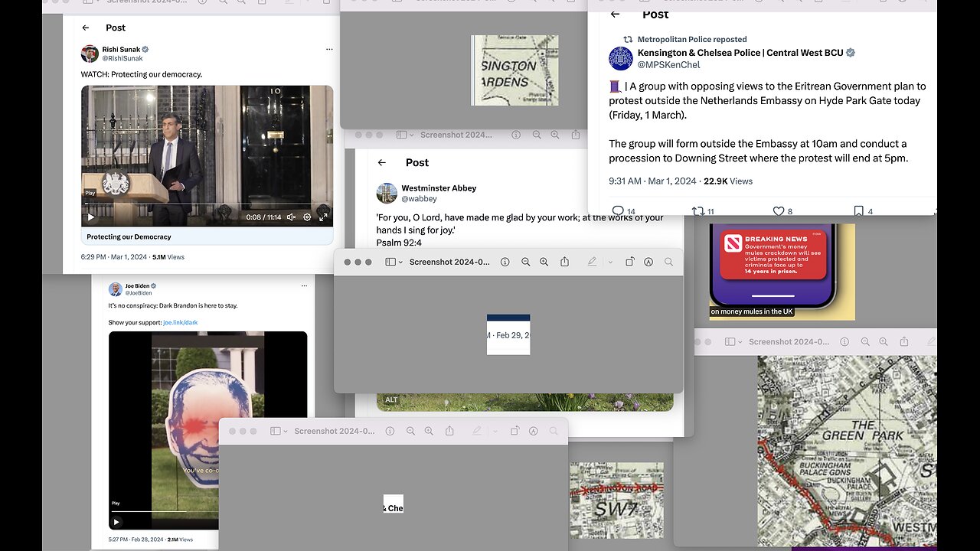
Task: Share from the '& Che' Preview window
Action: pos(449,432)
